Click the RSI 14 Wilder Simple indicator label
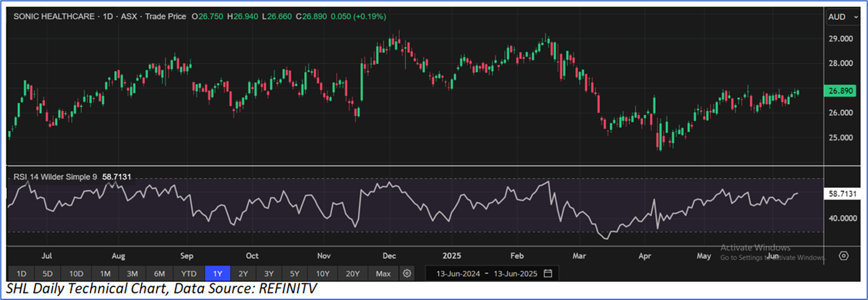The width and height of the screenshot is (868, 300). coord(54,176)
